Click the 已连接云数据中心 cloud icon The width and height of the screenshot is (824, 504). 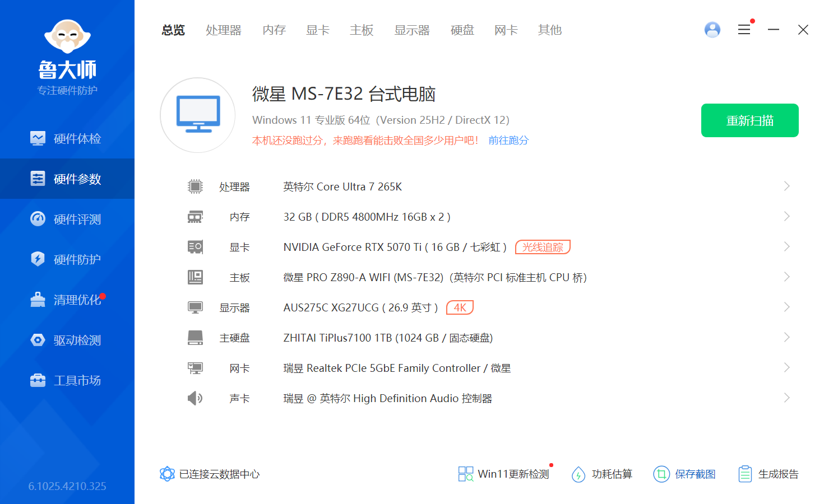click(166, 474)
